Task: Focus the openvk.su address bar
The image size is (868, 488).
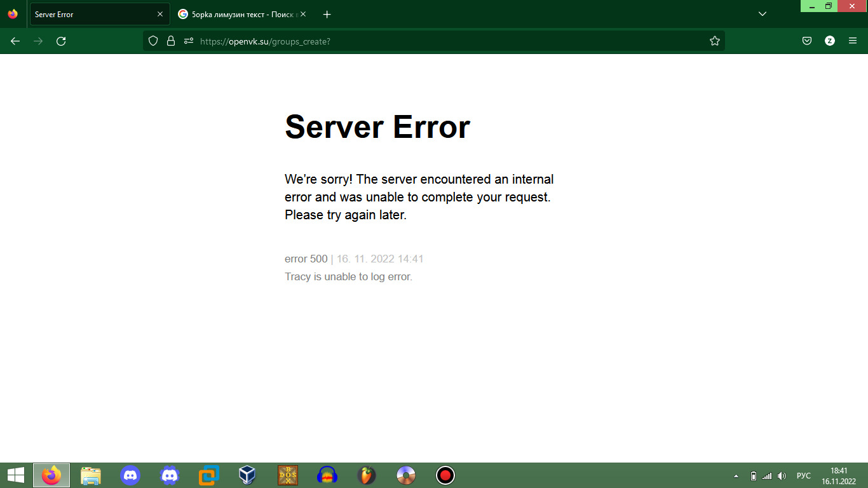Action: (433, 41)
